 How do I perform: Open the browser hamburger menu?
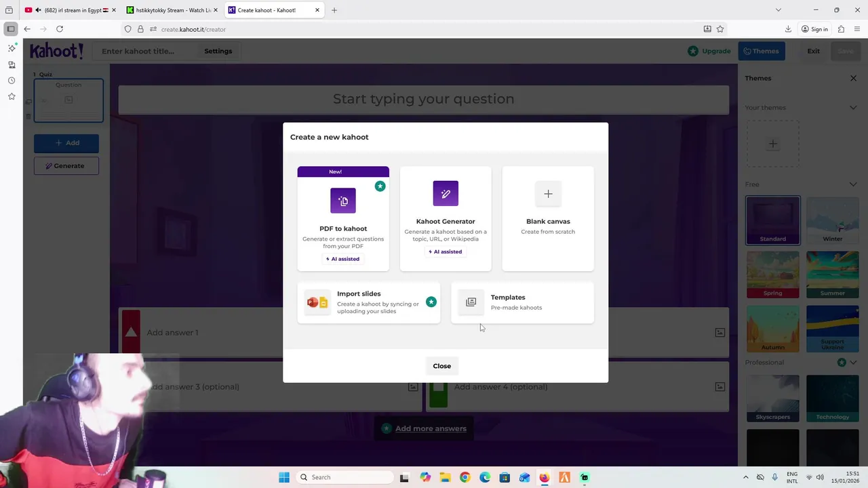tap(857, 29)
